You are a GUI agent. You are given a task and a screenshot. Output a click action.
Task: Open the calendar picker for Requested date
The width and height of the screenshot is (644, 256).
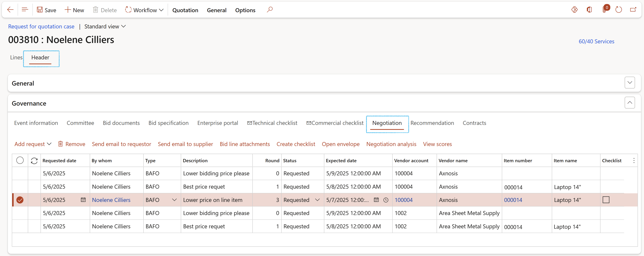tap(83, 200)
